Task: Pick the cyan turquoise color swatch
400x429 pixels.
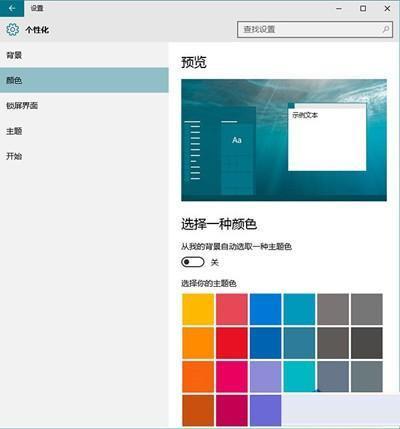Action: (299, 377)
